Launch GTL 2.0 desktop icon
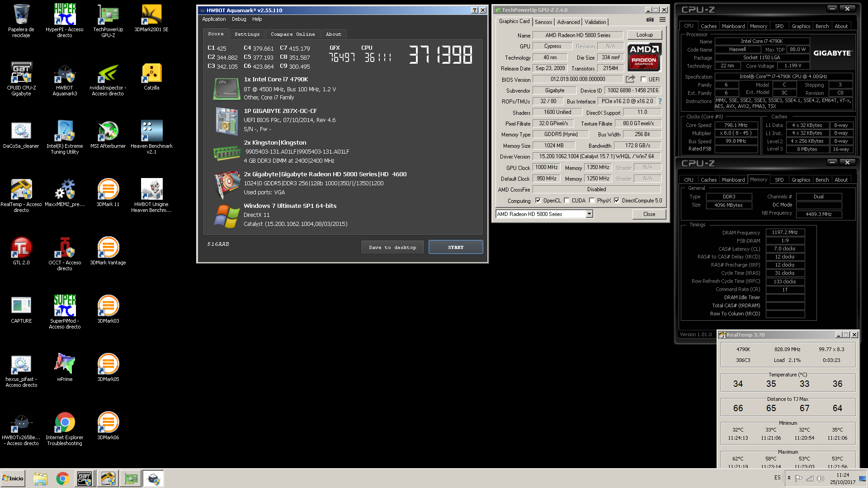 21,251
